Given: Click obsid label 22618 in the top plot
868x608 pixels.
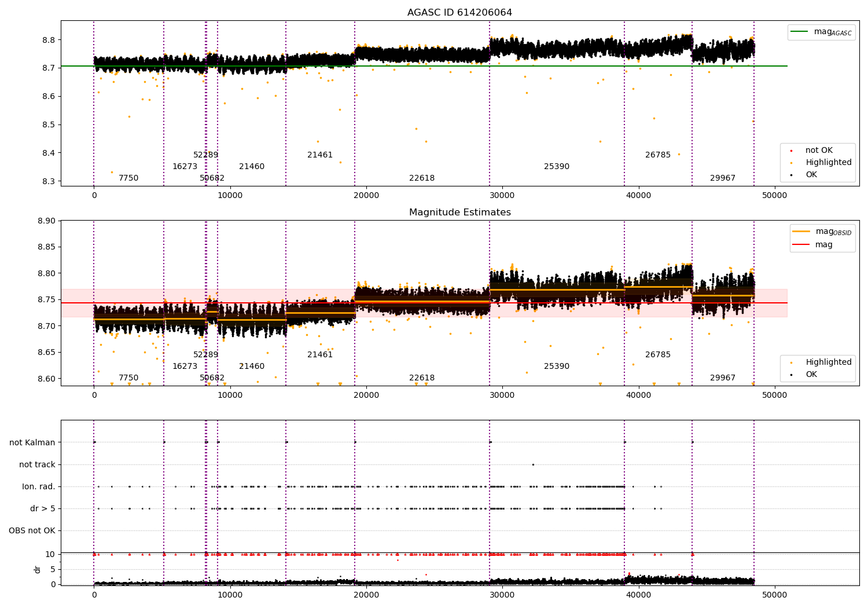Looking at the screenshot, I should [x=422, y=178].
